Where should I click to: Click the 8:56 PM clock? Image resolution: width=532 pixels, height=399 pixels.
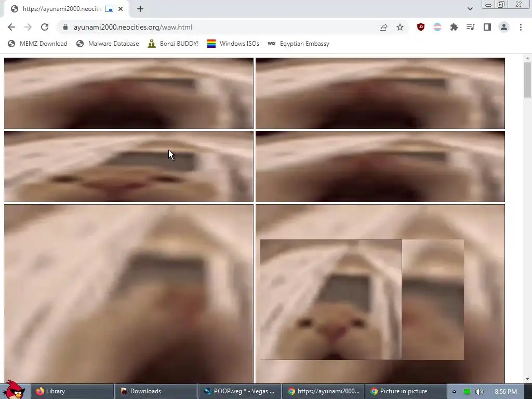[x=506, y=392]
